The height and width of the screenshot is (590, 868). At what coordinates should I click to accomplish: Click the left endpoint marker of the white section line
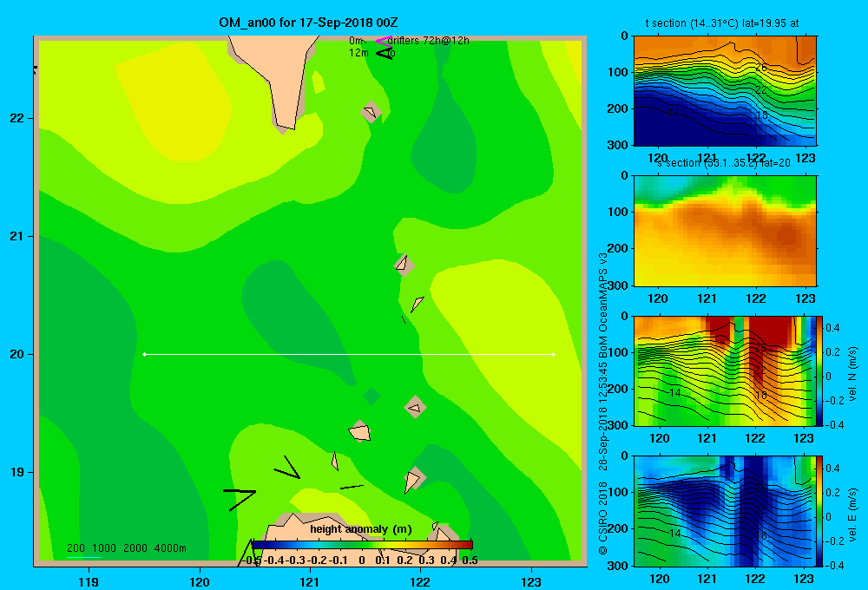click(x=144, y=354)
